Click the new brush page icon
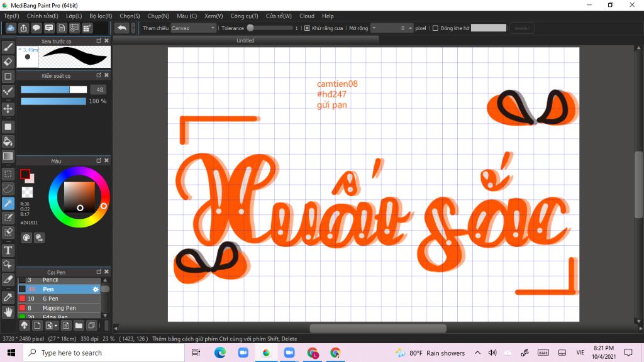Viewport: 644px width, 362px height. tap(37, 326)
